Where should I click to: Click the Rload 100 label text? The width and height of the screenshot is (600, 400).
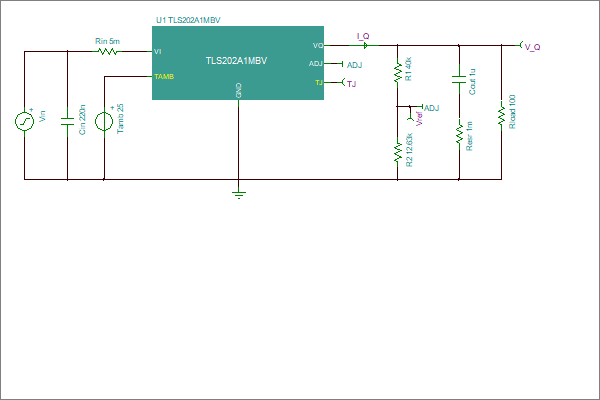[512, 112]
